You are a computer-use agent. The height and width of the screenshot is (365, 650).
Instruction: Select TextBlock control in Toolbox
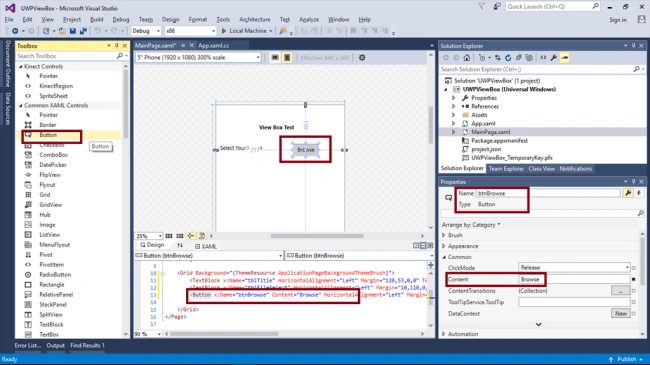[x=51, y=324]
